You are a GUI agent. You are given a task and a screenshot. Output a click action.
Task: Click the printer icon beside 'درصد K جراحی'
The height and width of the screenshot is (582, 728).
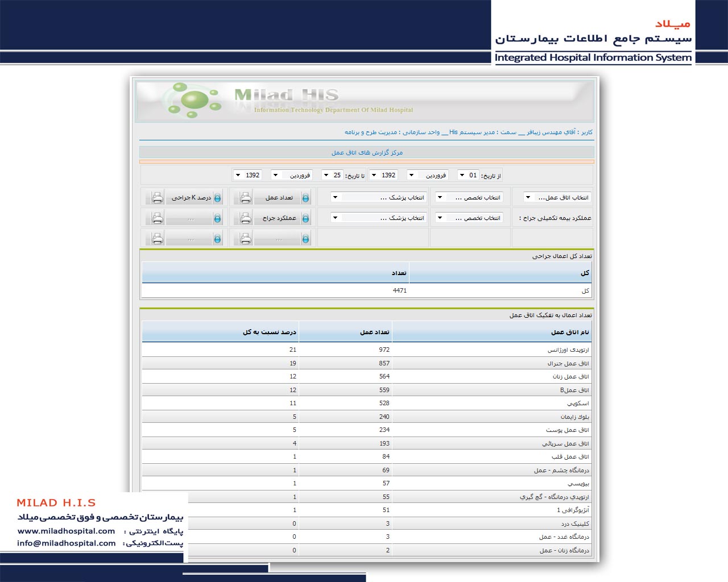(x=157, y=198)
